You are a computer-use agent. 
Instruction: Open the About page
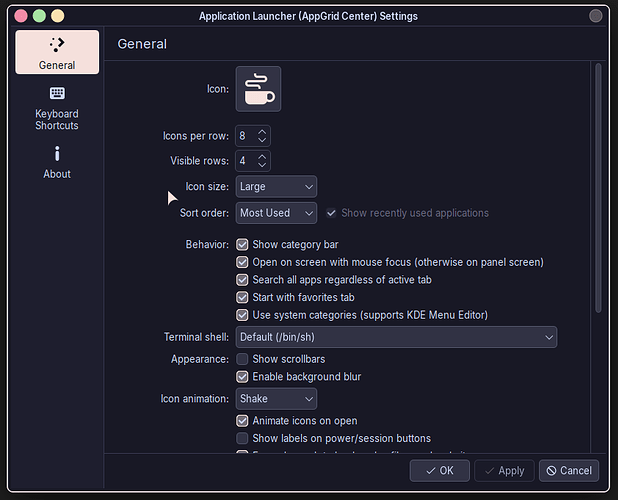point(57,161)
